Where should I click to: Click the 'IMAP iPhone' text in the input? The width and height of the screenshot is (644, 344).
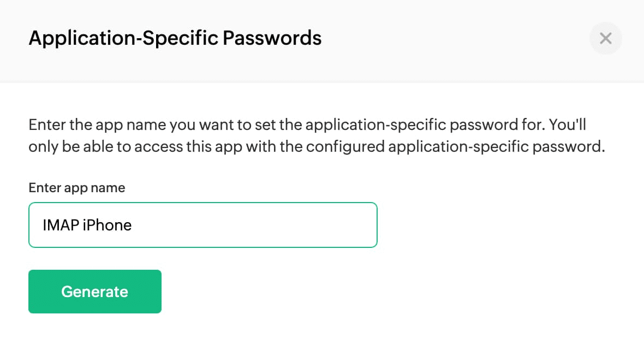87,225
